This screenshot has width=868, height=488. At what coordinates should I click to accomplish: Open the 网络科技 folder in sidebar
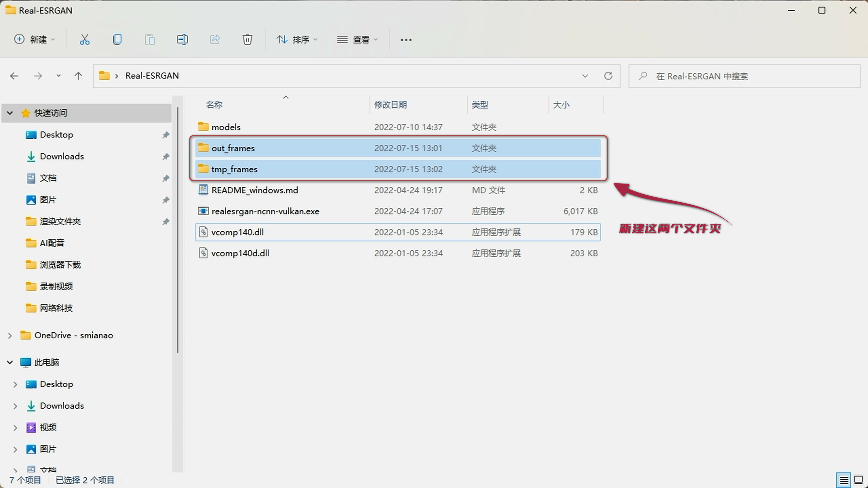click(56, 308)
